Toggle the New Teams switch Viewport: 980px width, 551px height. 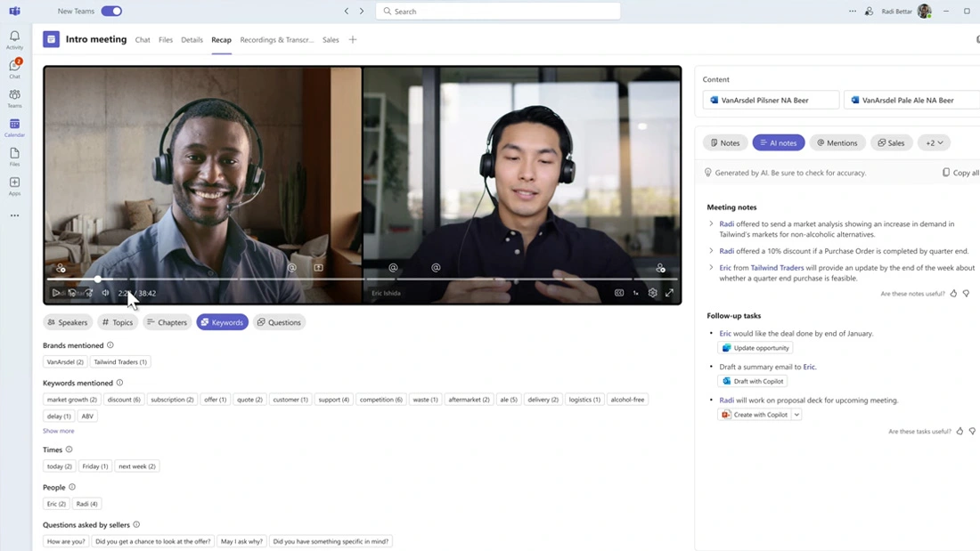tap(112, 12)
